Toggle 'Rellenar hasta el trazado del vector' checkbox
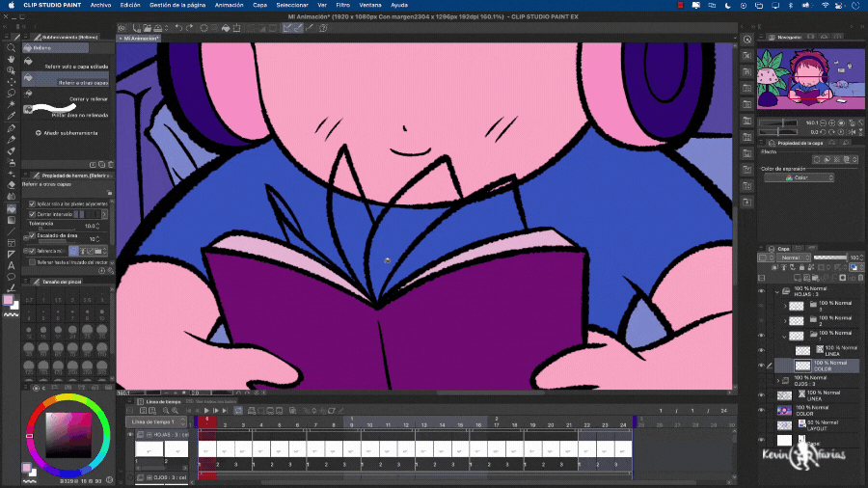The image size is (868, 488). (32, 262)
